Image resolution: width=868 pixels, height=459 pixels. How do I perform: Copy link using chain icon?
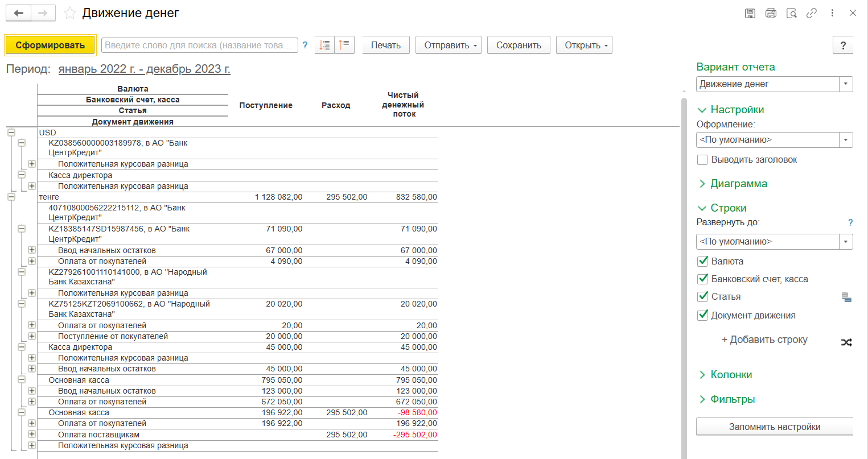pyautogui.click(x=812, y=13)
